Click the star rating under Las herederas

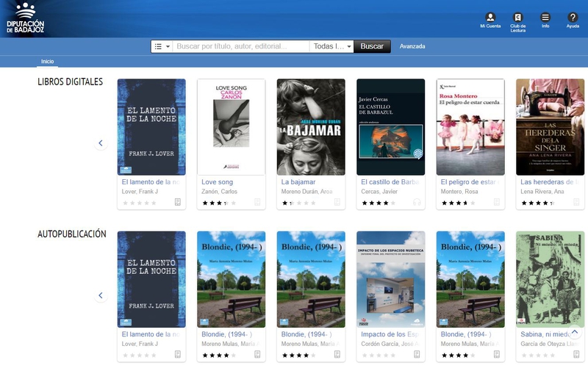point(538,203)
